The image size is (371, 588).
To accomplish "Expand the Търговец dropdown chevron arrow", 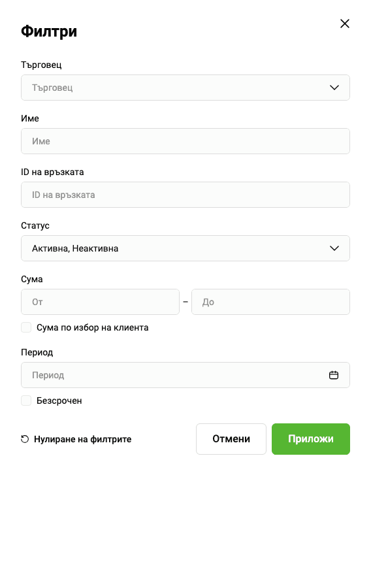I will point(334,88).
